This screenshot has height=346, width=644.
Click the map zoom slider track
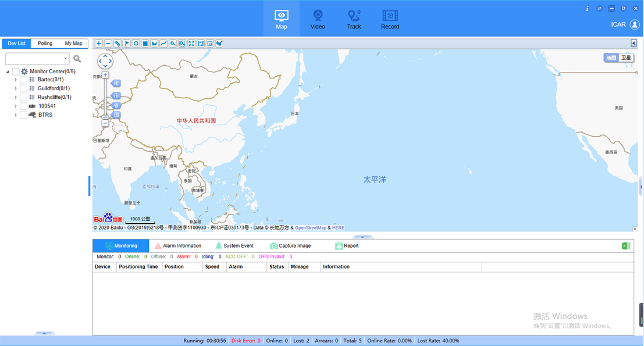(105, 97)
